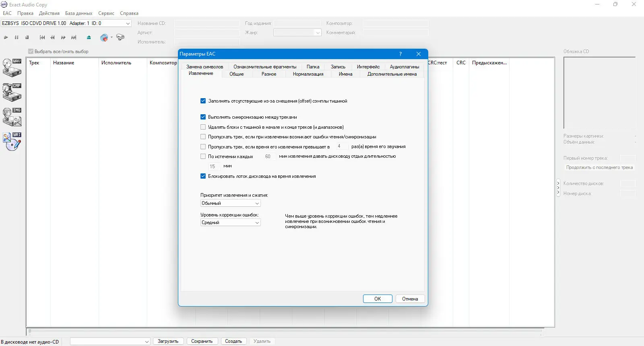The image size is (644, 346).
Task: Open the extraction priority dropdown
Action: (231, 203)
